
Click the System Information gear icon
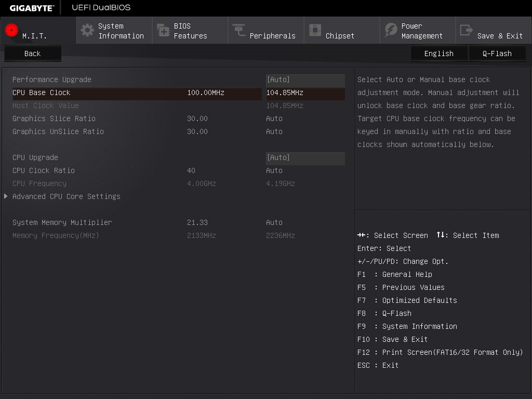[x=87, y=30]
